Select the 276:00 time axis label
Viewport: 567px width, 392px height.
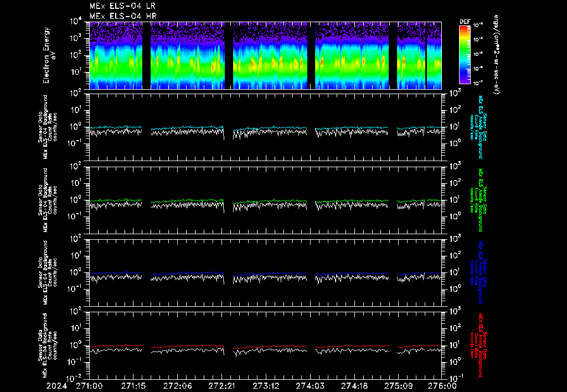click(442, 385)
